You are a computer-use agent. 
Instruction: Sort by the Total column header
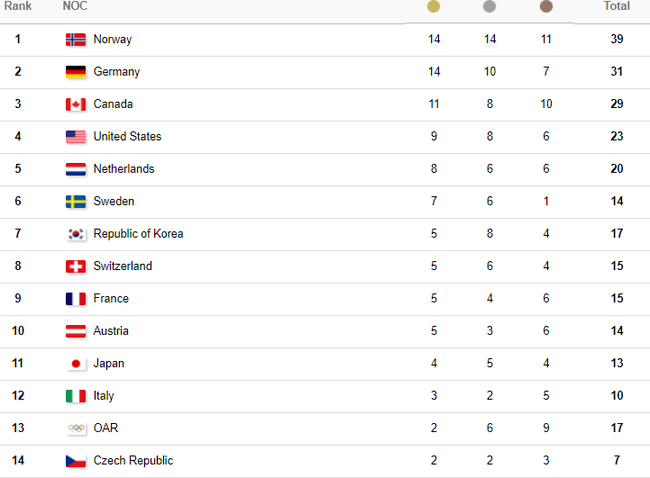tap(617, 7)
